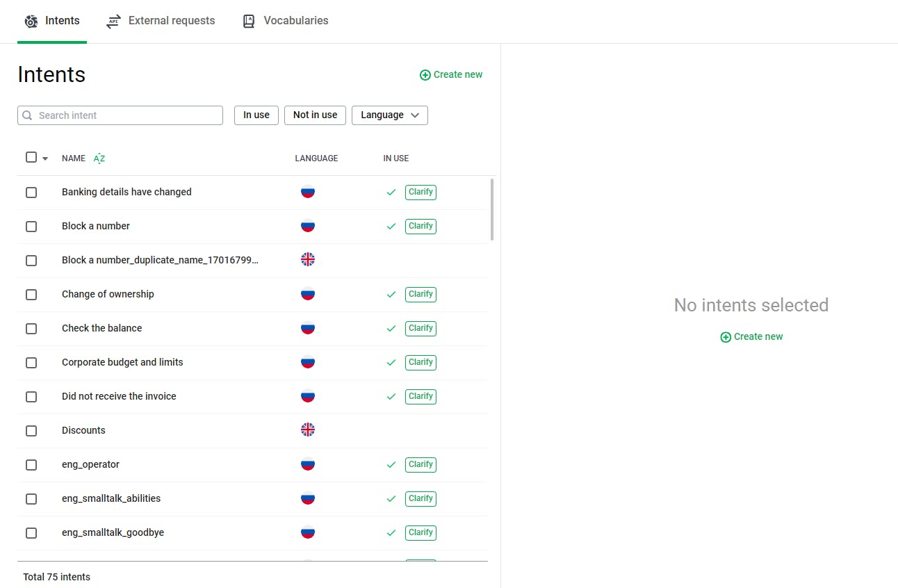The image size is (898, 588).
Task: Click the intent list vertical scrollbar
Action: coord(493,209)
